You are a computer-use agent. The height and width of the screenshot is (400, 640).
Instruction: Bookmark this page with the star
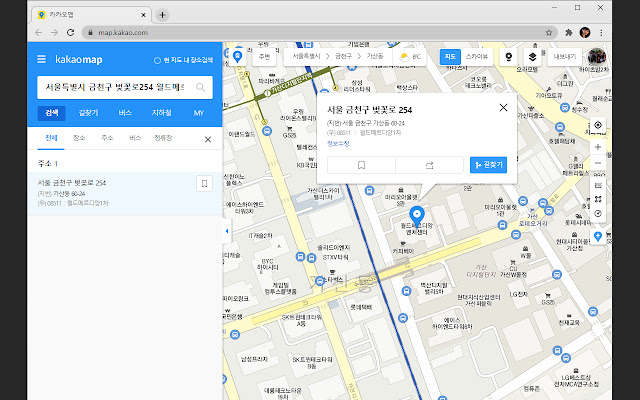coord(549,33)
